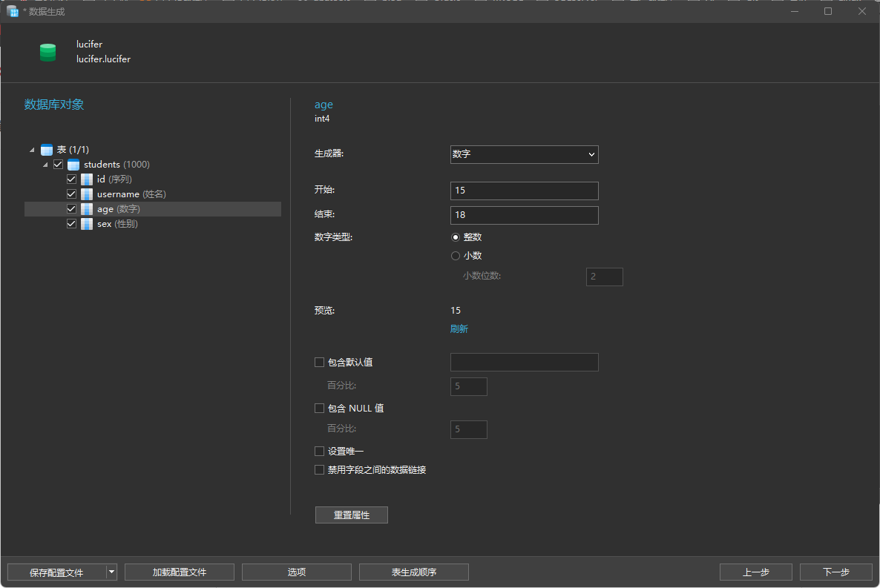This screenshot has height=588, width=880.
Task: Open the 保存配置文件 dropdown arrow
Action: pos(112,572)
